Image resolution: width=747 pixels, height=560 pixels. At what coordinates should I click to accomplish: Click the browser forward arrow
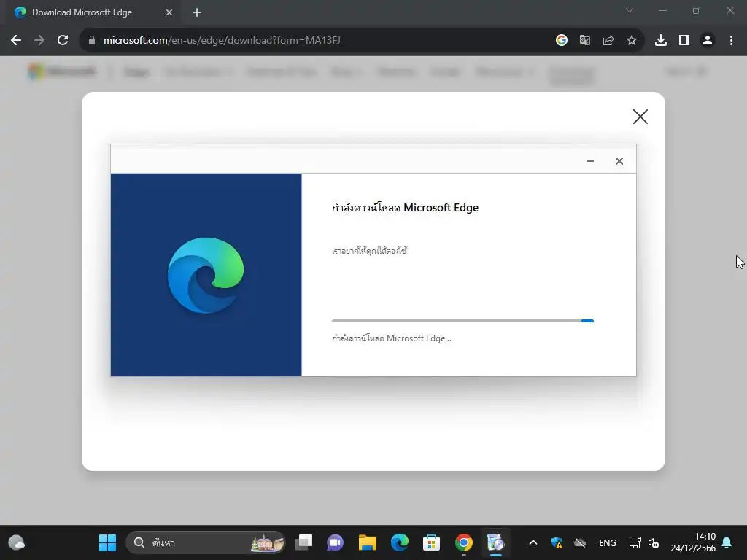[x=39, y=41]
